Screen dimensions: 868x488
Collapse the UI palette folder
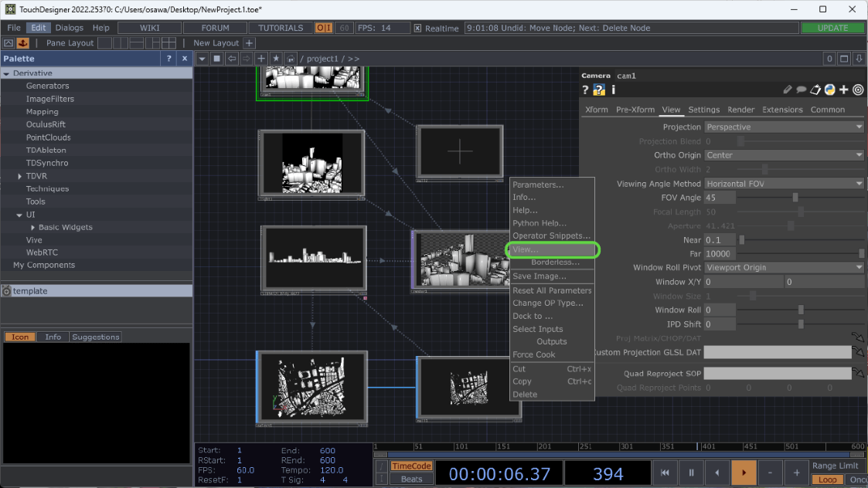19,215
